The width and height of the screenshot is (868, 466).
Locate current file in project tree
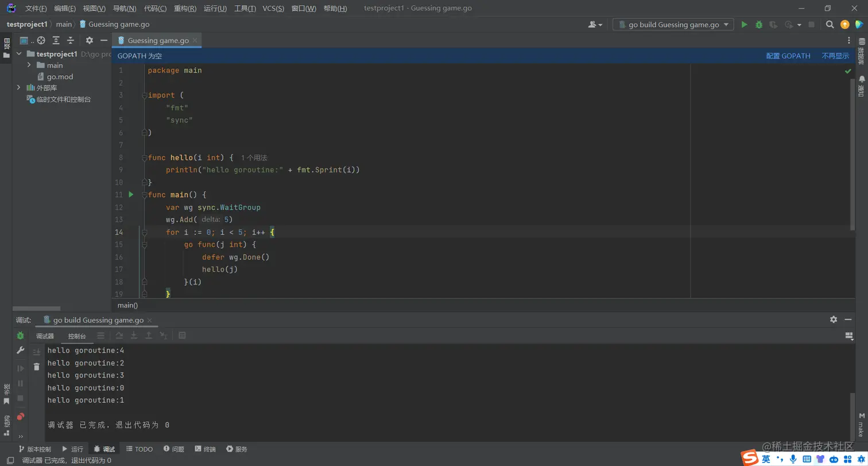(x=41, y=40)
